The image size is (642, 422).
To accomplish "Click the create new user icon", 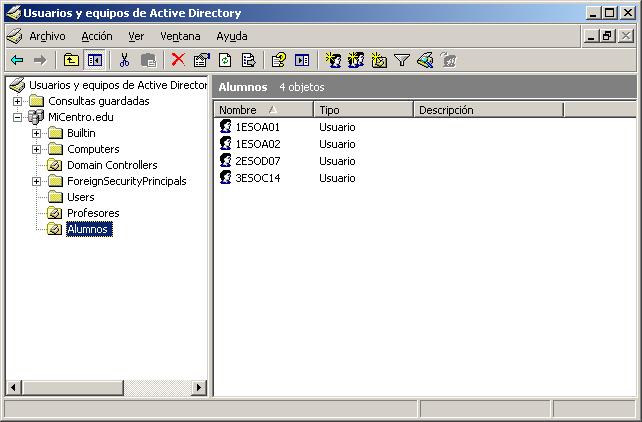I will (333, 61).
